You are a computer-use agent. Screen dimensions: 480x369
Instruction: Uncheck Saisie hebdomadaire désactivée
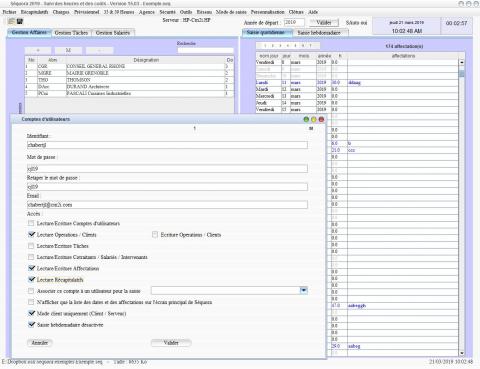pos(31,325)
